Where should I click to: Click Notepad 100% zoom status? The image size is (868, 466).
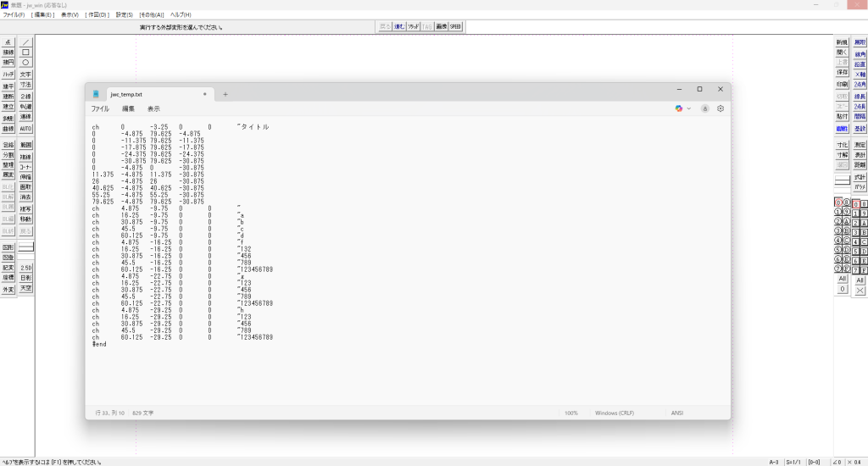(x=571, y=413)
